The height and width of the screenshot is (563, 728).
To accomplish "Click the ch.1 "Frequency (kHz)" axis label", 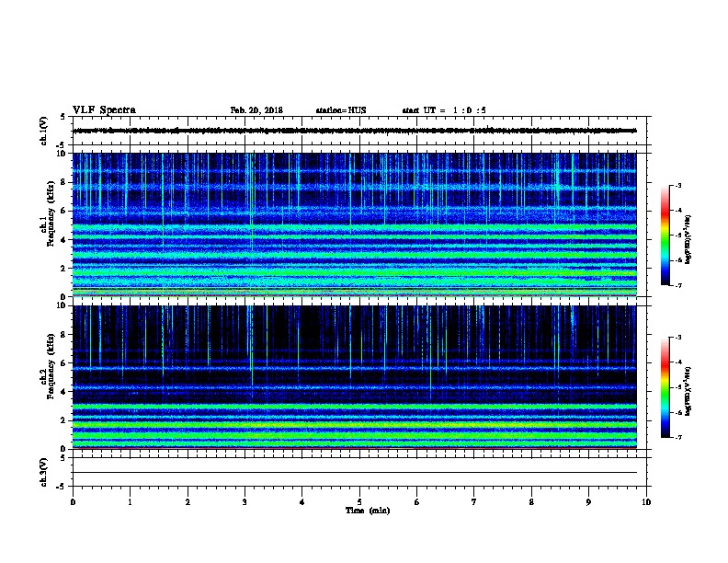I will click(x=51, y=213).
